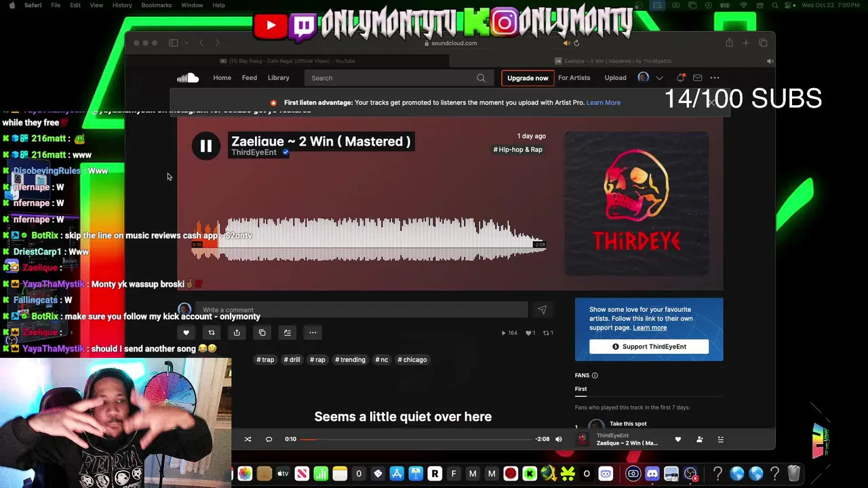Open Safari sidebar dropdown chevron
Image resolution: width=868 pixels, height=488 pixels.
186,43
